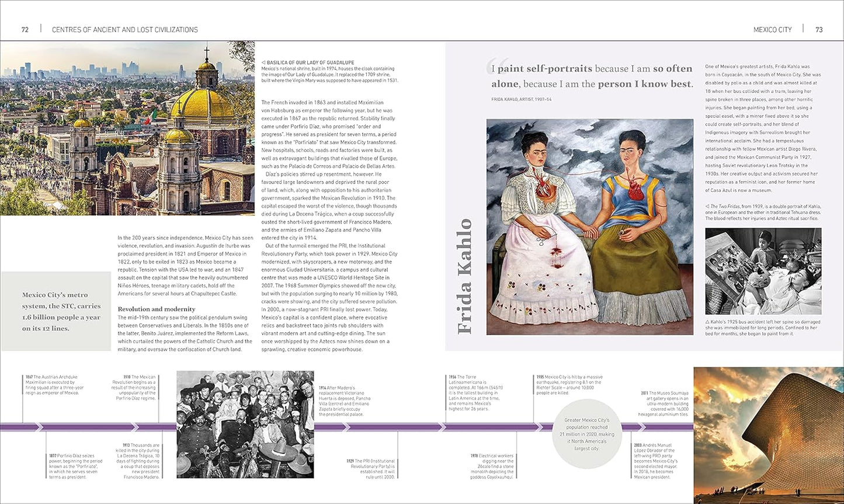Click the 'Revolution and modernity' subheading
Image resolution: width=844 pixels, height=504 pixels.
[157, 309]
